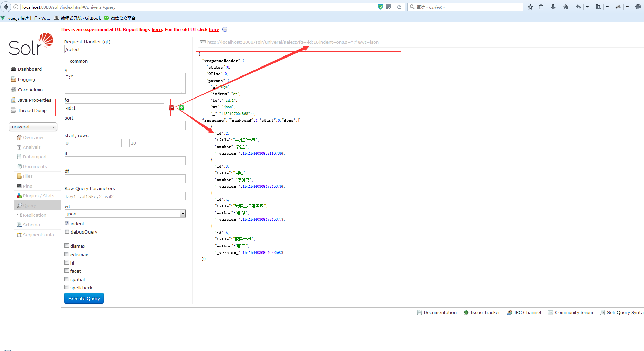644x351 pixels.
Task: Click the sort input field
Action: (x=125, y=125)
